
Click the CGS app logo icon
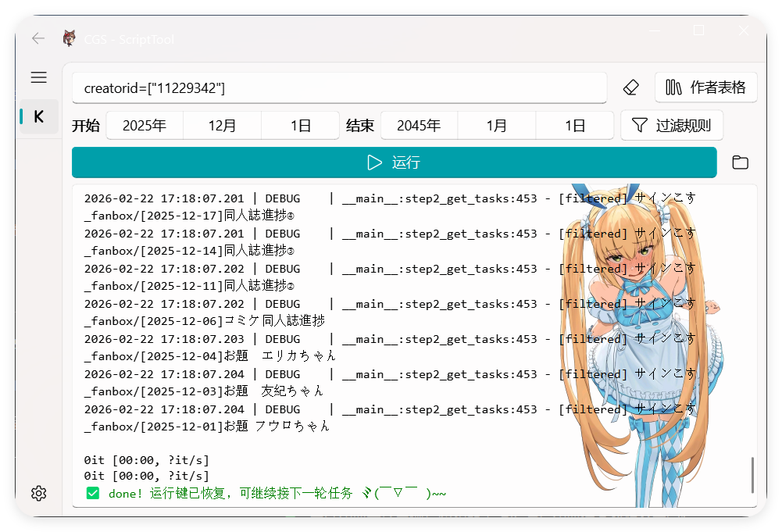[70, 38]
